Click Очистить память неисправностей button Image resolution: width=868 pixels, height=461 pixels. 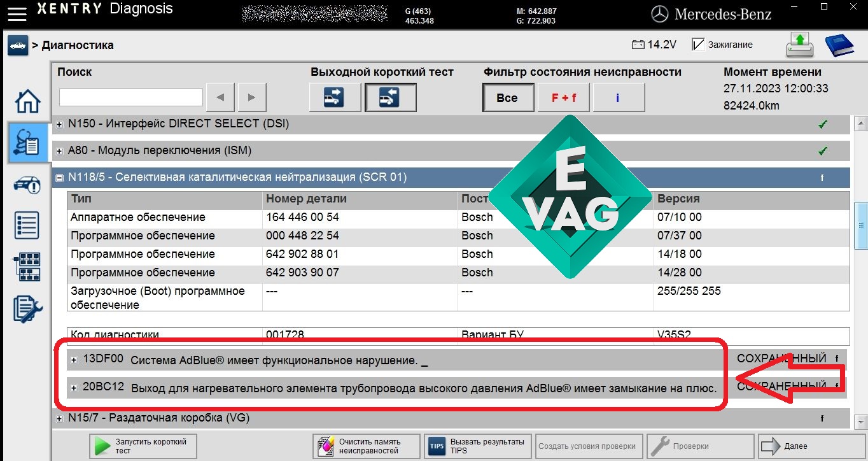coord(366,446)
